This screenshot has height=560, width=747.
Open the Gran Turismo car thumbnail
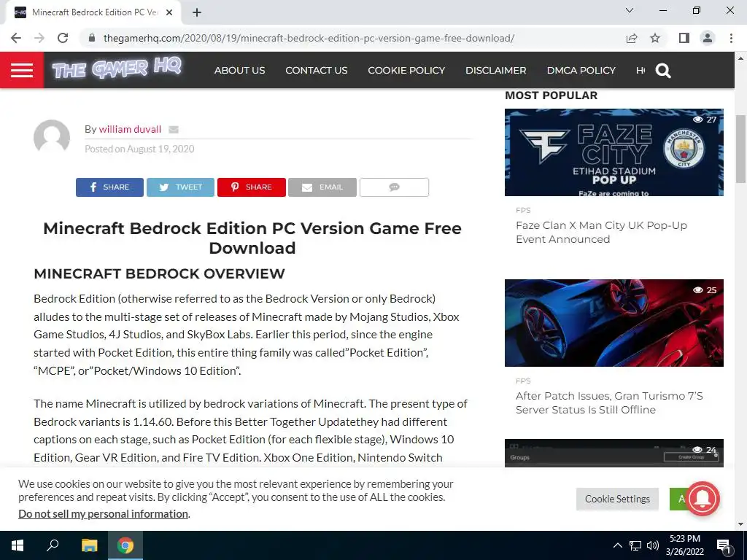point(614,323)
